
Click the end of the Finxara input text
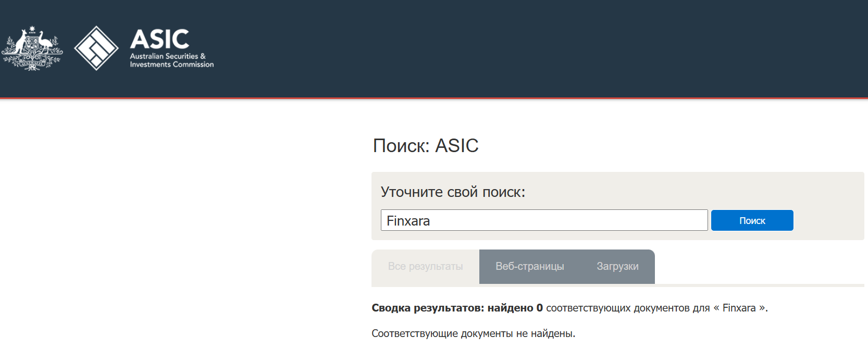click(x=430, y=221)
